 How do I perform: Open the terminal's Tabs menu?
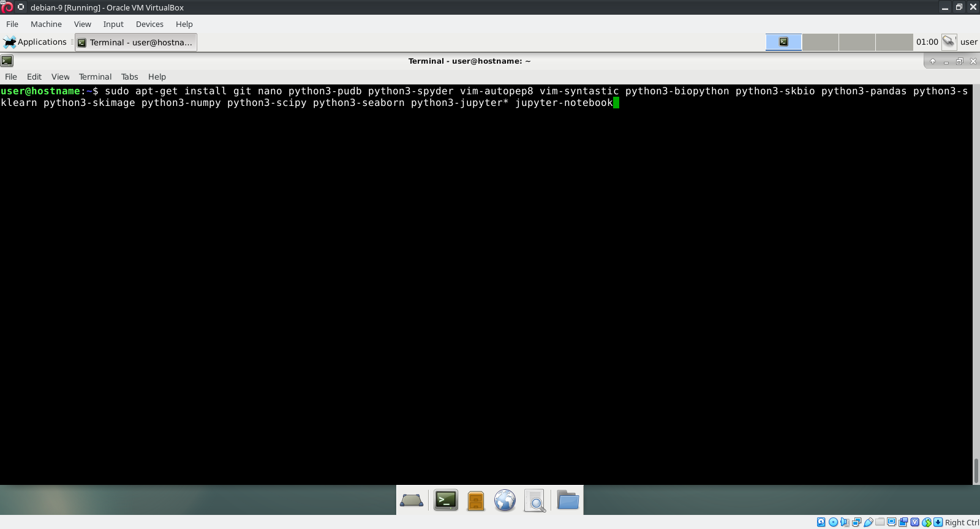point(129,77)
